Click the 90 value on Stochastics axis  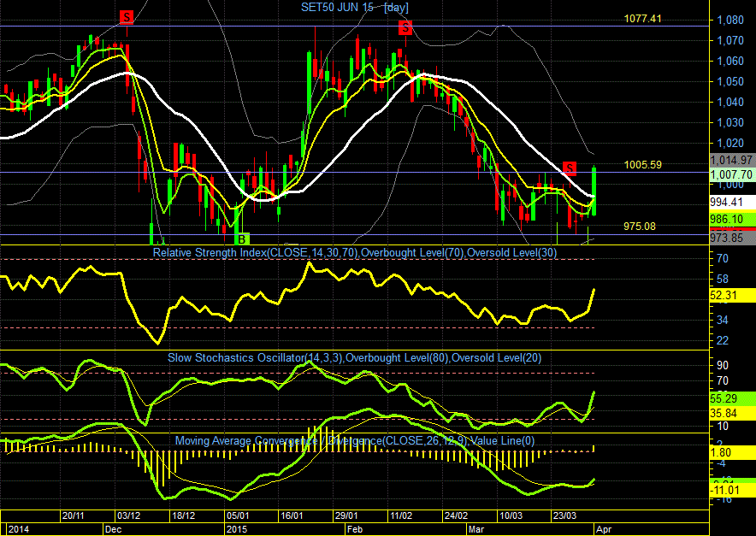(x=723, y=365)
